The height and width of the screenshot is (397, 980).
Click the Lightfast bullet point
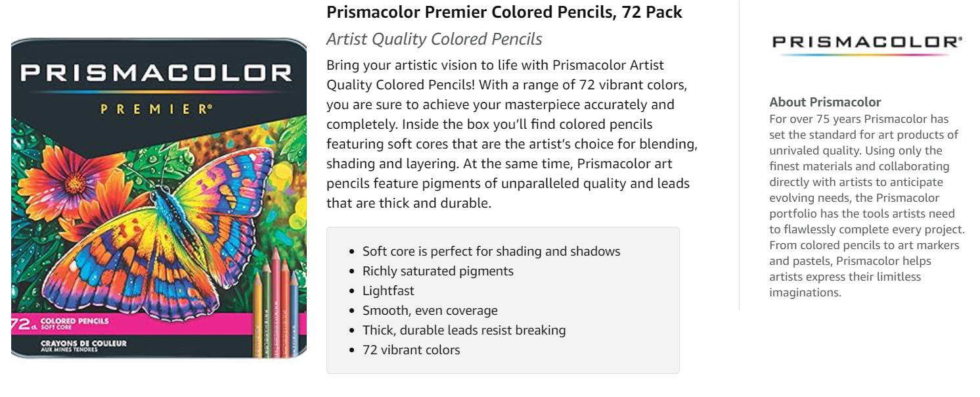tap(388, 291)
